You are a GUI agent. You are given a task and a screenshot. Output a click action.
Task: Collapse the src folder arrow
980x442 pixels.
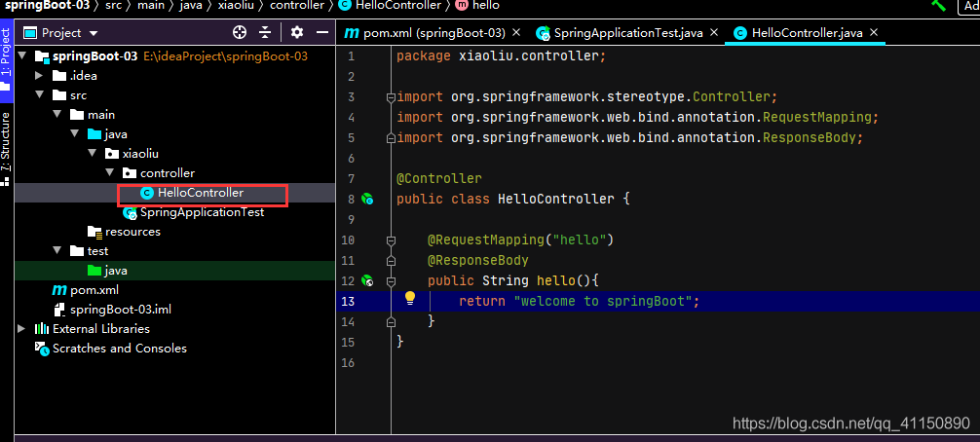coord(40,95)
